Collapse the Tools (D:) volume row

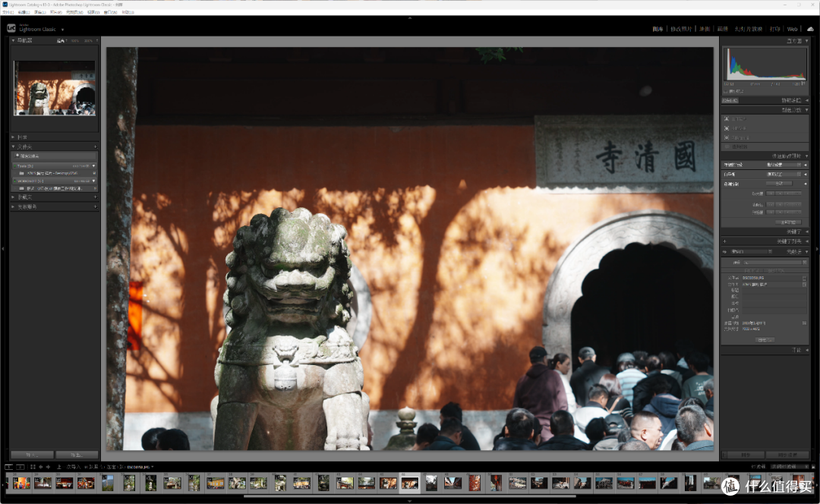tap(93, 165)
